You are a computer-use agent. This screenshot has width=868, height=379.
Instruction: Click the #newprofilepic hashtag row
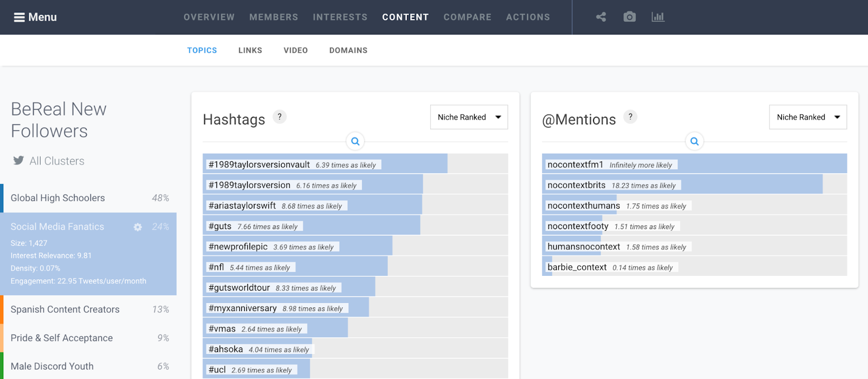(x=355, y=246)
